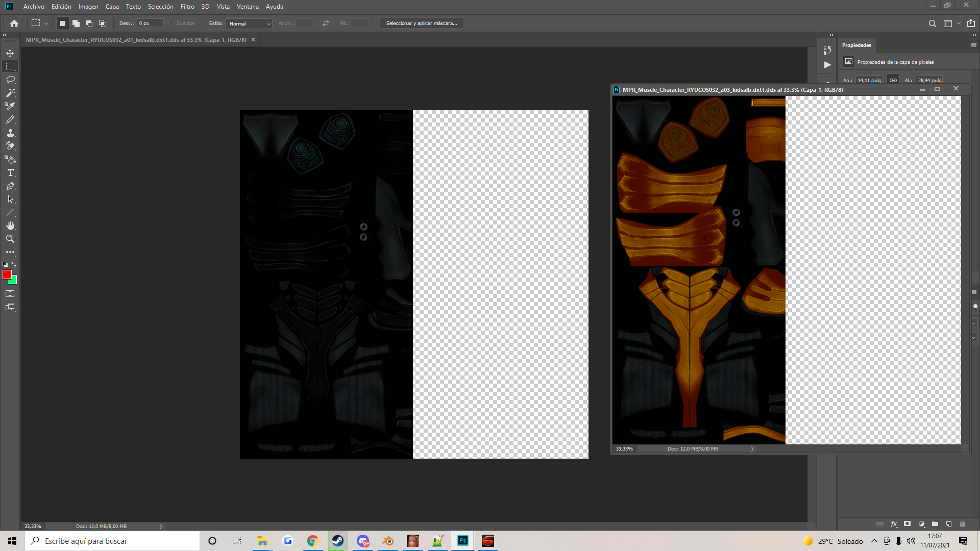This screenshot has height=551, width=980.
Task: Open the Actions panel play icon
Action: pyautogui.click(x=827, y=65)
